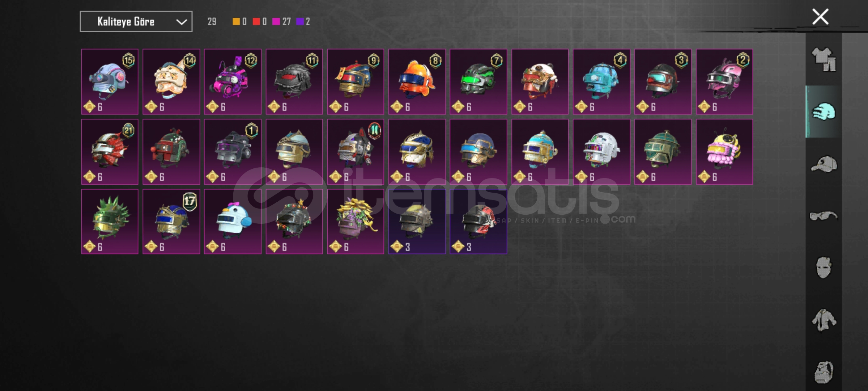The width and height of the screenshot is (868, 391).
Task: Select the face mask category icon
Action: pos(824,268)
